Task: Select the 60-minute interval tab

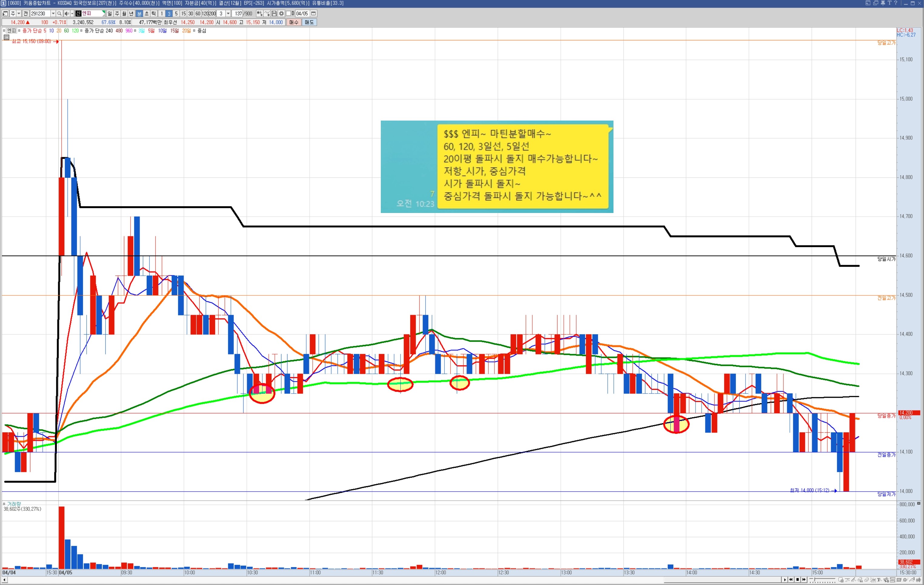Action: click(198, 13)
